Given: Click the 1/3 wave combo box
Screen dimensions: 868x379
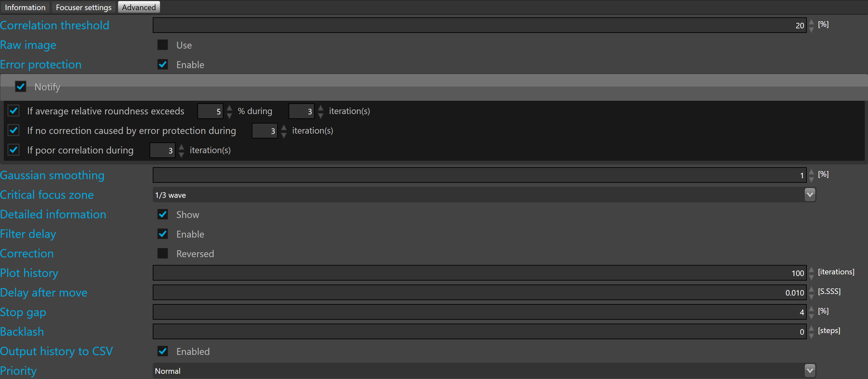Looking at the screenshot, I should pyautogui.click(x=472, y=195).
